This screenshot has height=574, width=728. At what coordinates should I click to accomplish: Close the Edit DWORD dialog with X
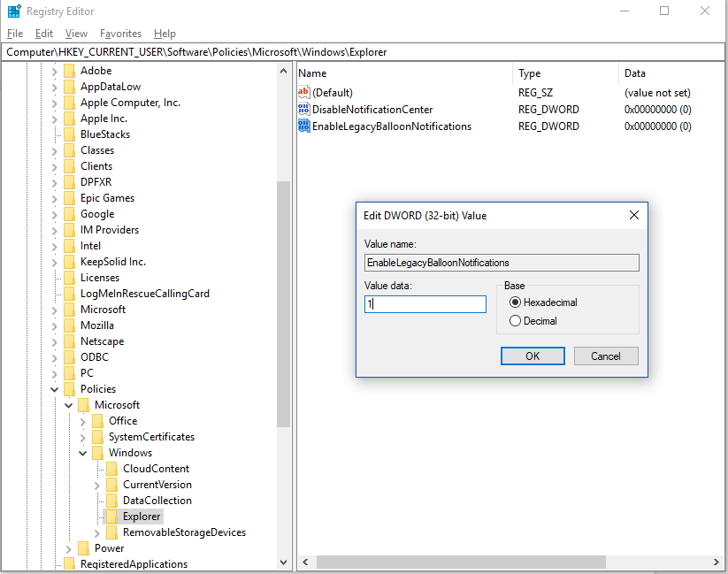coord(633,215)
